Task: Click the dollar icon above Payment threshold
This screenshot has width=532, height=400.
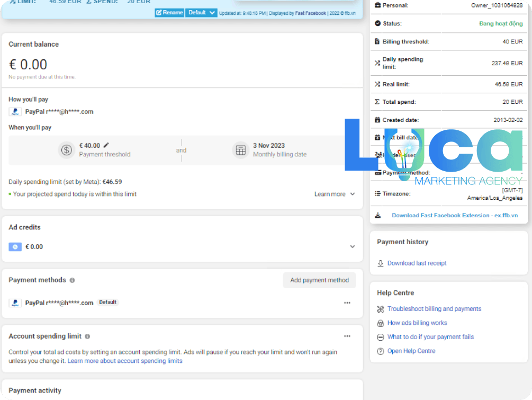Action: pyautogui.click(x=66, y=150)
